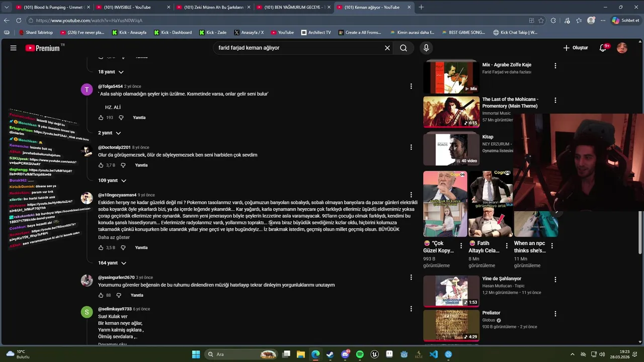Open The Last of the Mohicans thumbnail
Screen dimensions: 644x362
(x=451, y=112)
